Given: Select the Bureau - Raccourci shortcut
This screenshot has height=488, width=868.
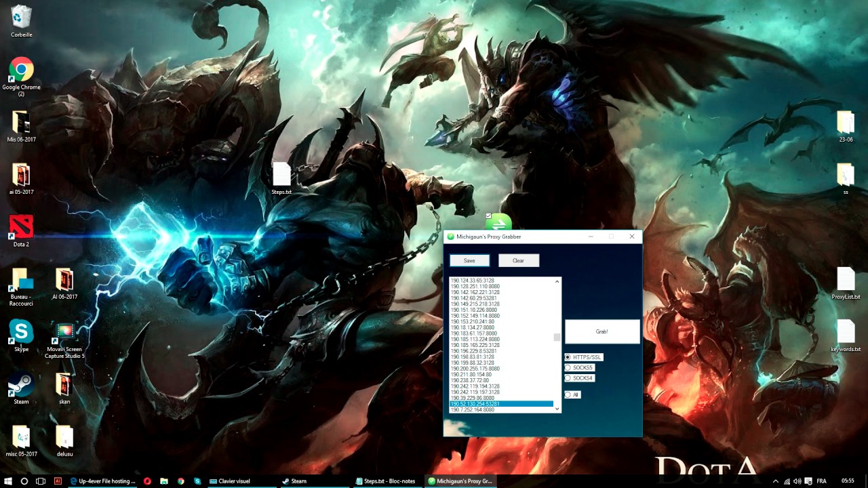Looking at the screenshot, I should 21,287.
